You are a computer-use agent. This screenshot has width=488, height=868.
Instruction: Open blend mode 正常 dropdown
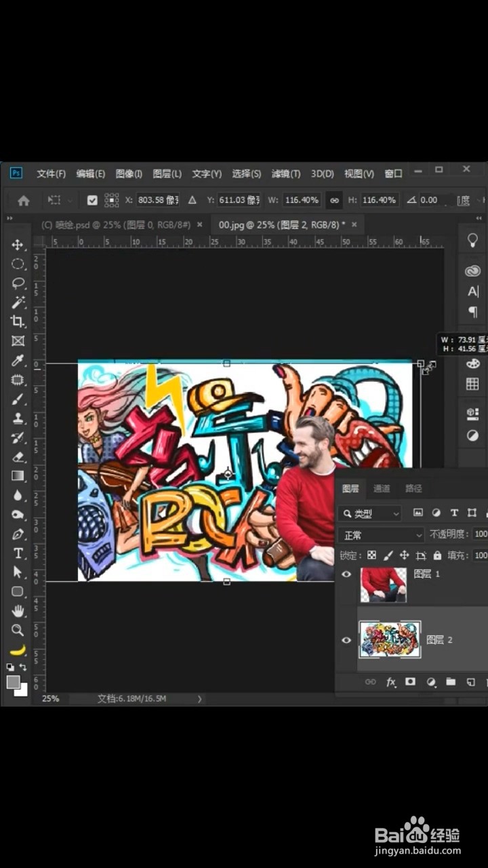tap(382, 535)
